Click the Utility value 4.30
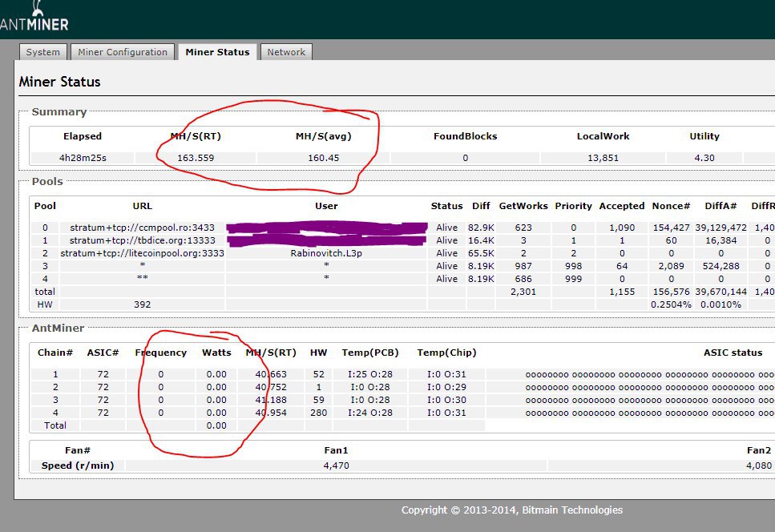Image resolution: width=775 pixels, height=532 pixels. [704, 158]
